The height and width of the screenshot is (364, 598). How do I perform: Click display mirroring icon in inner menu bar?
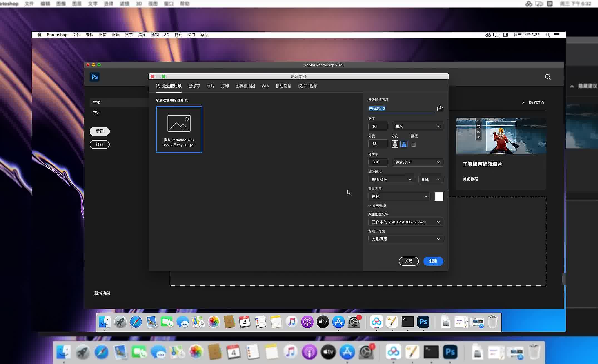click(496, 35)
